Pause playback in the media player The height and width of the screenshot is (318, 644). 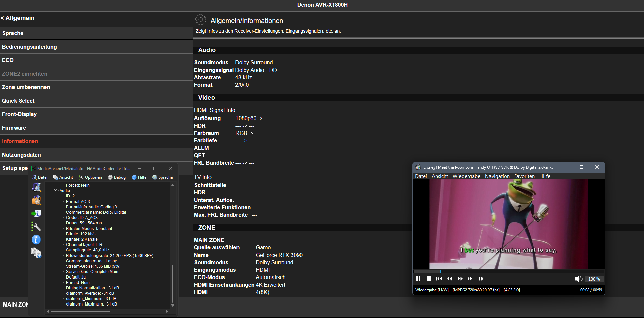[x=418, y=279]
